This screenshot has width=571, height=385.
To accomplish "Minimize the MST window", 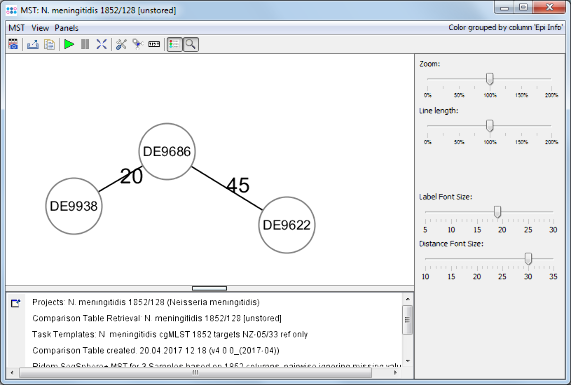I will tap(504, 8).
